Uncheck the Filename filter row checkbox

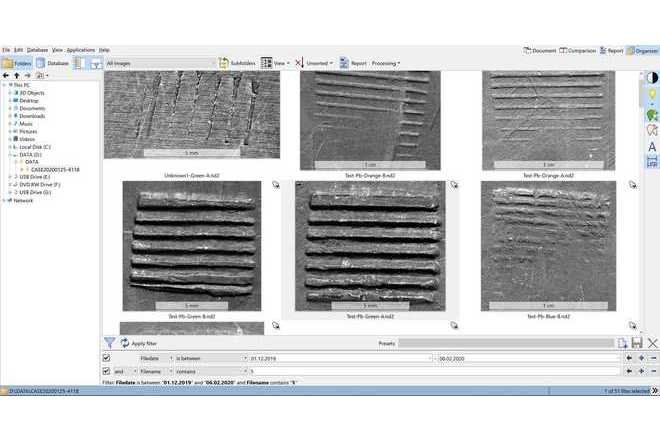click(x=107, y=371)
